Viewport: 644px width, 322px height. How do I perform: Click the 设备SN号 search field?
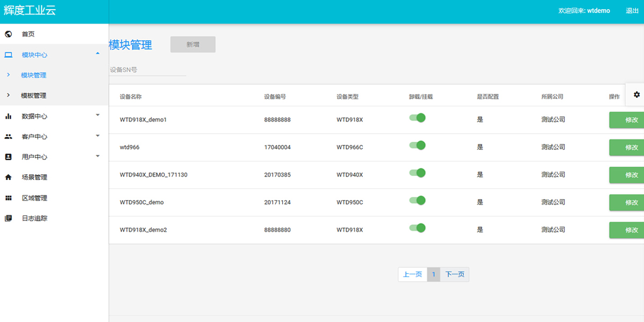click(x=147, y=70)
